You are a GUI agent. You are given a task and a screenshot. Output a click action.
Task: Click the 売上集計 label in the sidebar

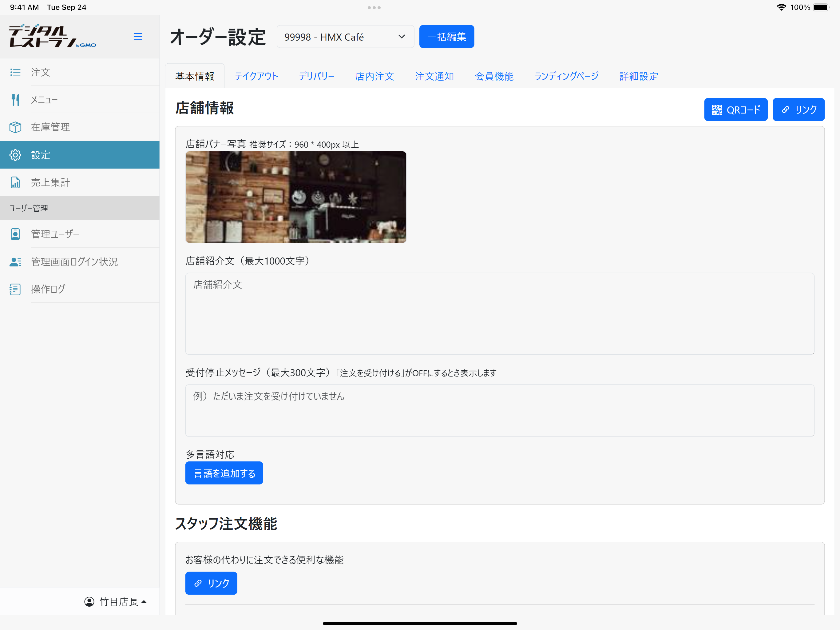[x=50, y=182]
